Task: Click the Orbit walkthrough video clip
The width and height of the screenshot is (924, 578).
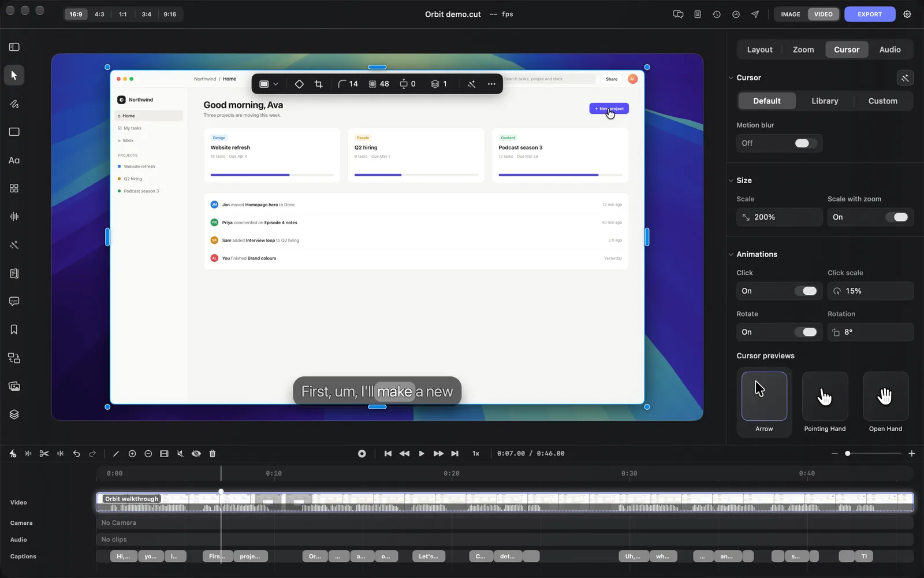Action: coord(505,502)
